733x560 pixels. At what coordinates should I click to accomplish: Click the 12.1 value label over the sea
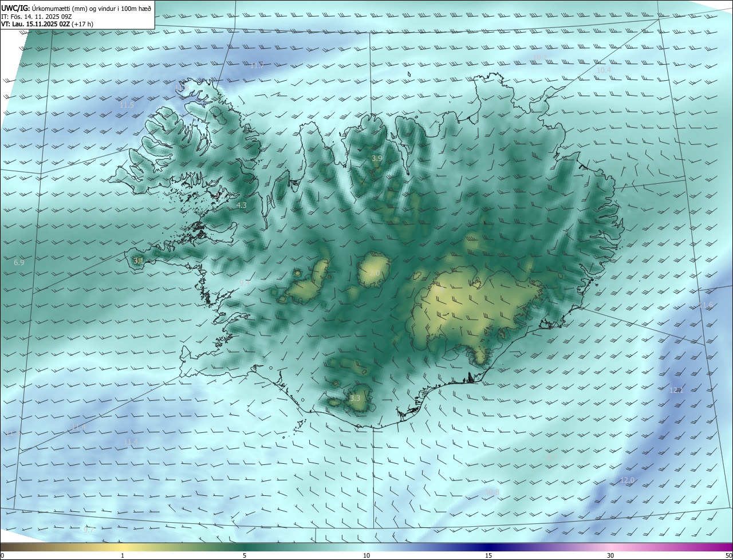676,390
